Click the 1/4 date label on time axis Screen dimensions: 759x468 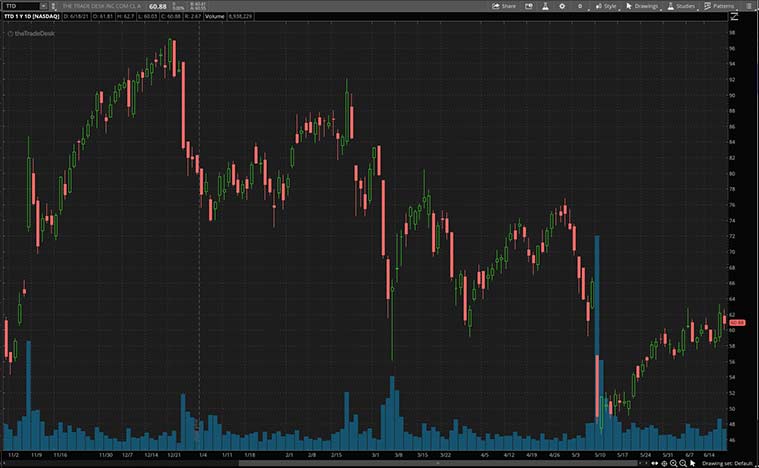pyautogui.click(x=203, y=455)
